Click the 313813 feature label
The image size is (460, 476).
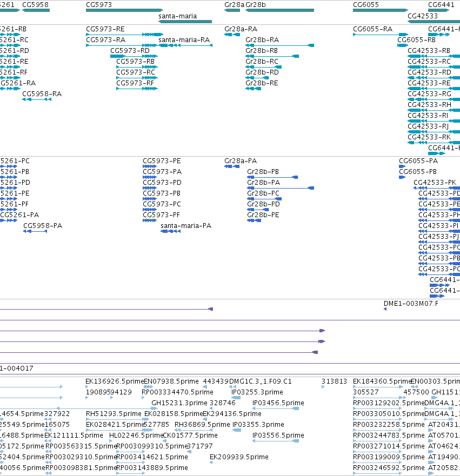coord(334,381)
